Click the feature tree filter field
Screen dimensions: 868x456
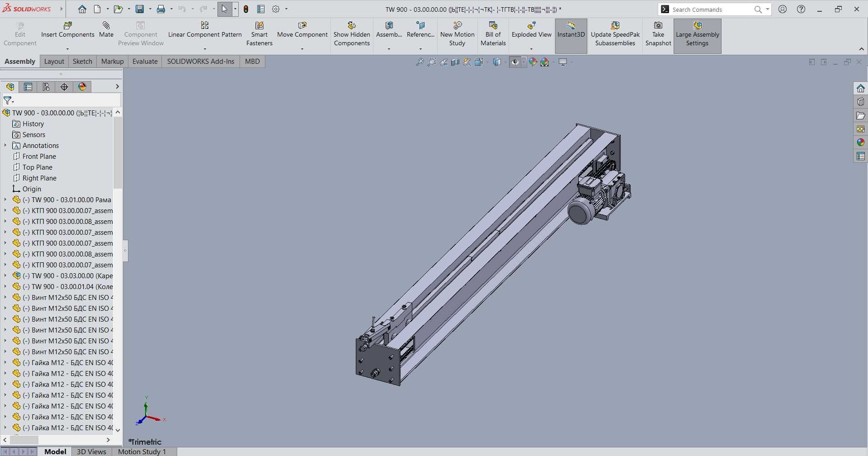pos(61,100)
